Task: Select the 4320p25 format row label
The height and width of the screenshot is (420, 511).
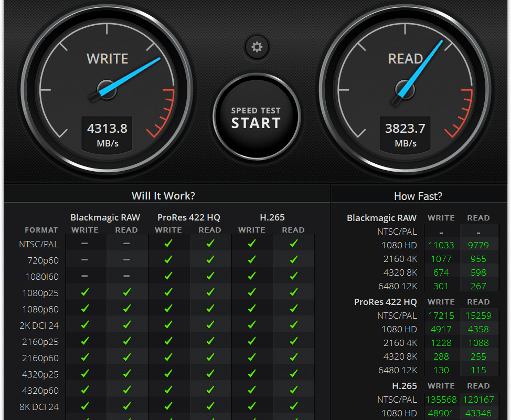Action: tap(40, 374)
